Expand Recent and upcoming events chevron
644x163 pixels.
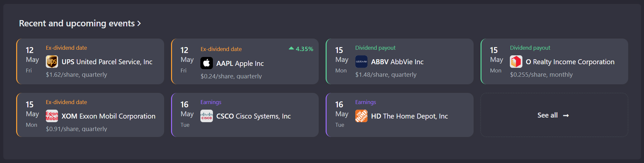(x=139, y=23)
